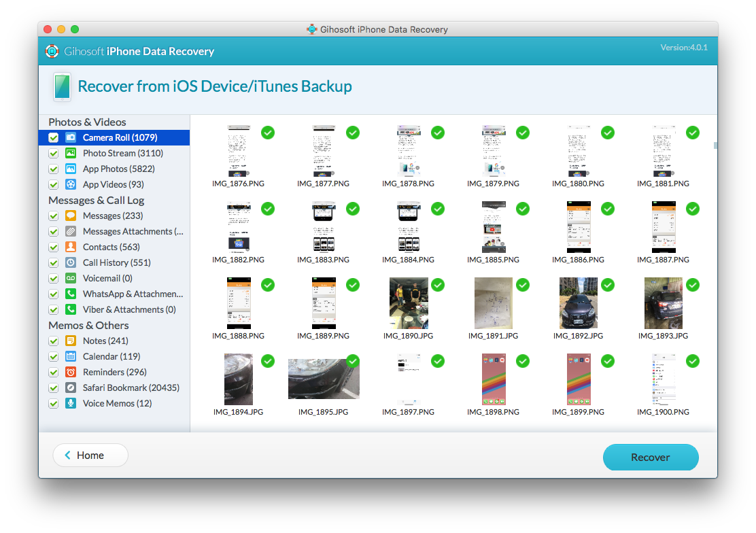756x533 pixels.
Task: Click the Viber & Attachments (0) entry
Action: pyautogui.click(x=114, y=310)
